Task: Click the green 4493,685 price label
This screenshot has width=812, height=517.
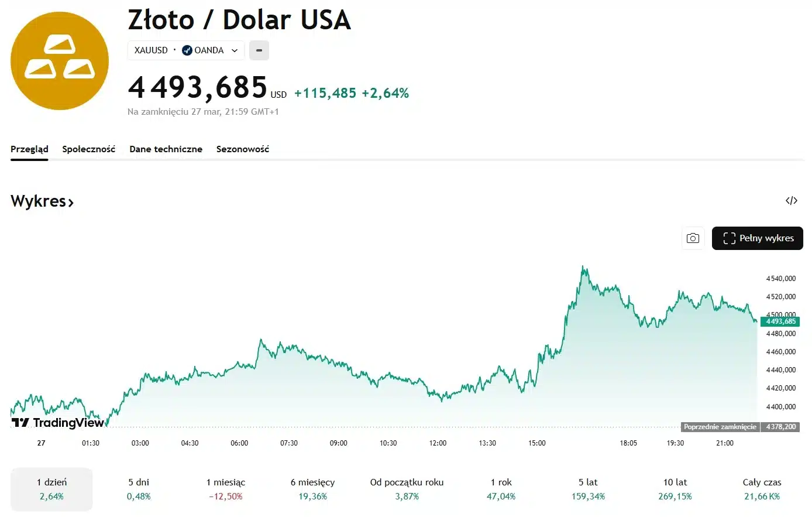Action: coord(780,321)
